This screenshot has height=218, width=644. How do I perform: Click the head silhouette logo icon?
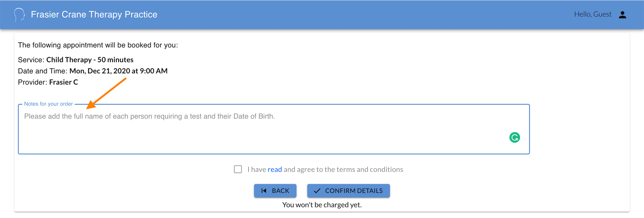[19, 15]
